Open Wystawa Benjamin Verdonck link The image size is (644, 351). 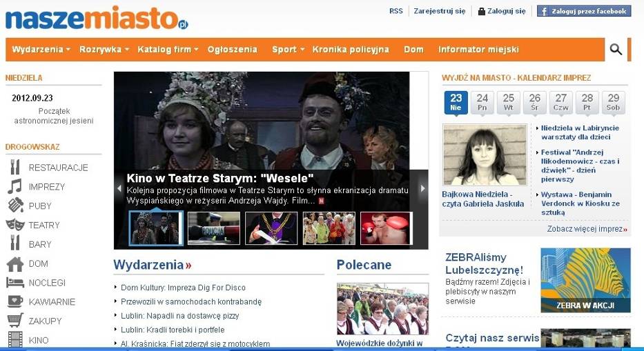tap(580, 203)
